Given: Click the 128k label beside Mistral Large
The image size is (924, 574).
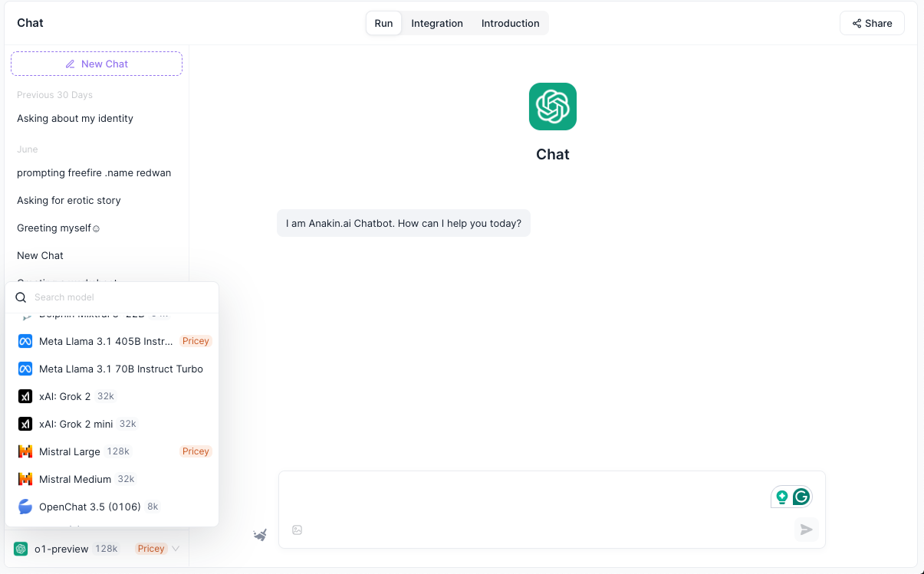Looking at the screenshot, I should click(x=118, y=451).
